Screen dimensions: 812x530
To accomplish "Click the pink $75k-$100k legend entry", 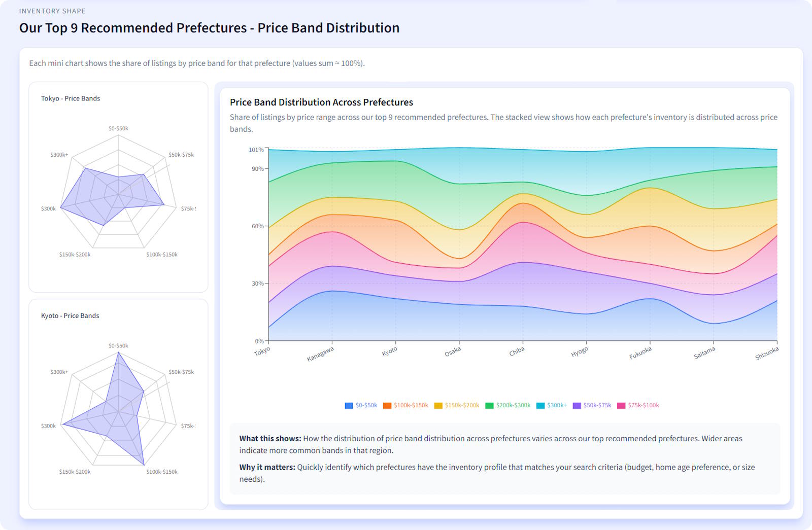I will pyautogui.click(x=638, y=405).
